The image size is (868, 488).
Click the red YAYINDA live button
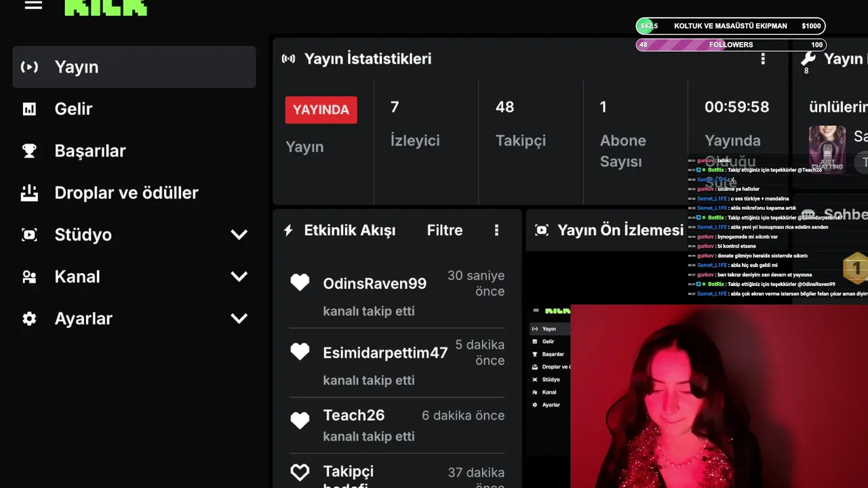pyautogui.click(x=321, y=110)
